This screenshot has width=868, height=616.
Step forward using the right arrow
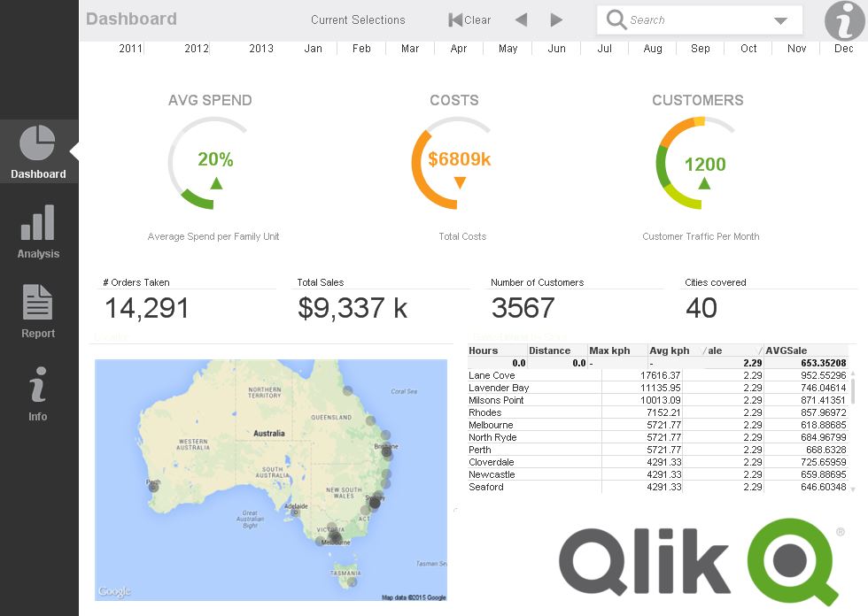(556, 19)
